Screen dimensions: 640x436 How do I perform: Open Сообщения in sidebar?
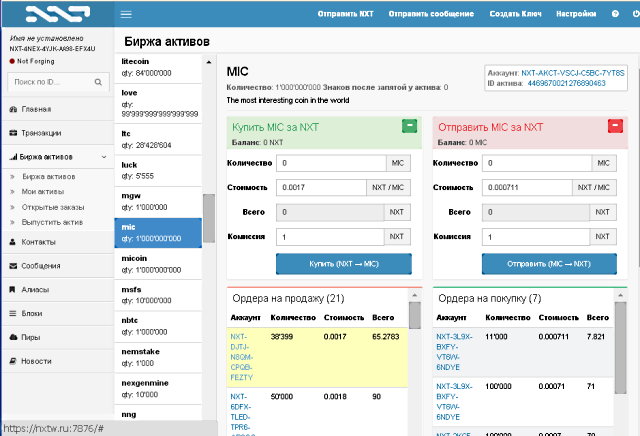pos(41,265)
